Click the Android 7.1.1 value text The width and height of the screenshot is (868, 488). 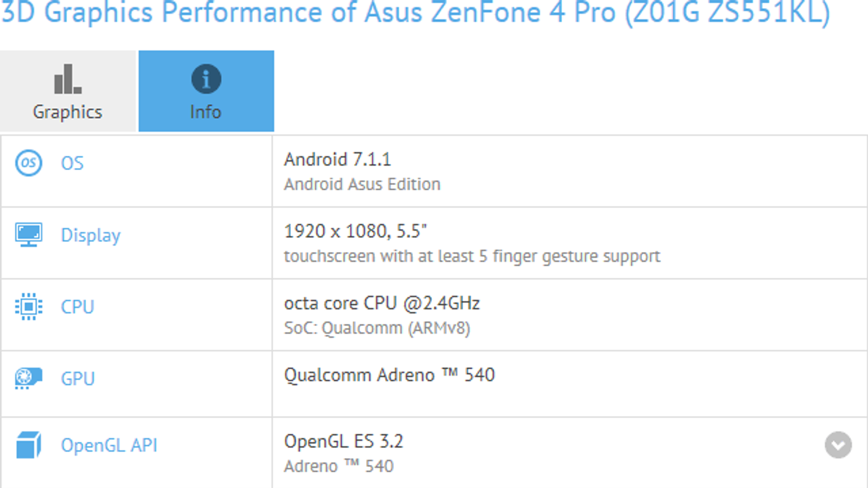pos(337,159)
